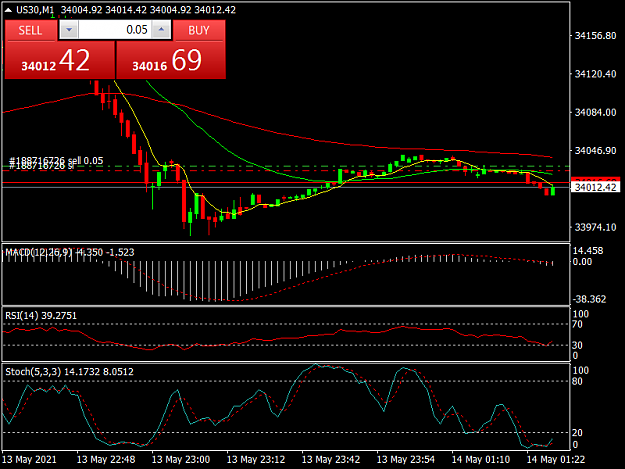The height and width of the screenshot is (469, 625).
Task: Click the current price tag 34012.42
Action: [x=596, y=187]
